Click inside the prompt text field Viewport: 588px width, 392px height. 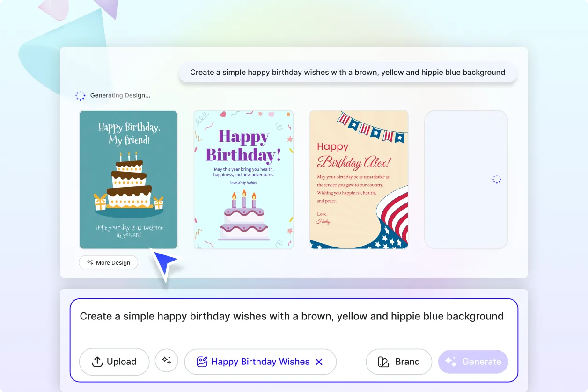(293, 316)
